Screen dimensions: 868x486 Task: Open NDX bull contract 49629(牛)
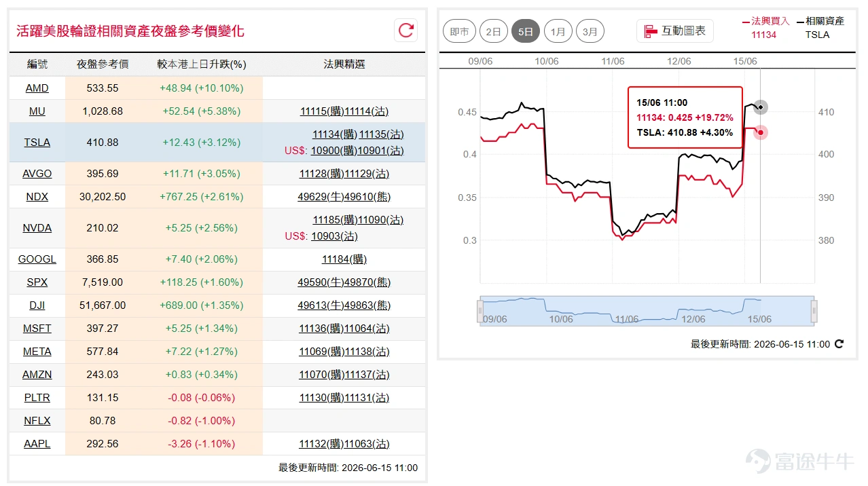321,197
